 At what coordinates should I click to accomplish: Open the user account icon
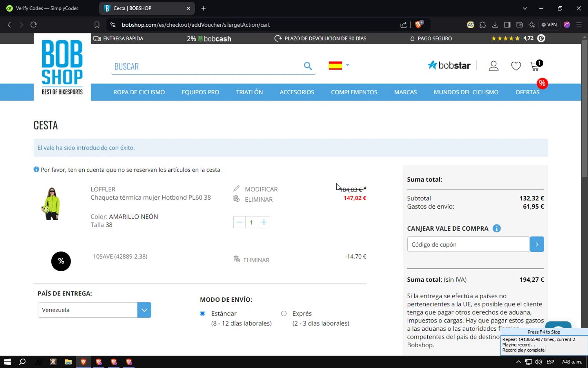(x=494, y=66)
